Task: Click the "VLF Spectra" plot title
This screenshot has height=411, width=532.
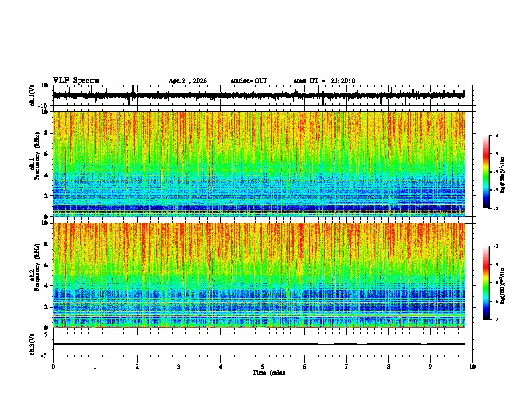Action: (76, 81)
